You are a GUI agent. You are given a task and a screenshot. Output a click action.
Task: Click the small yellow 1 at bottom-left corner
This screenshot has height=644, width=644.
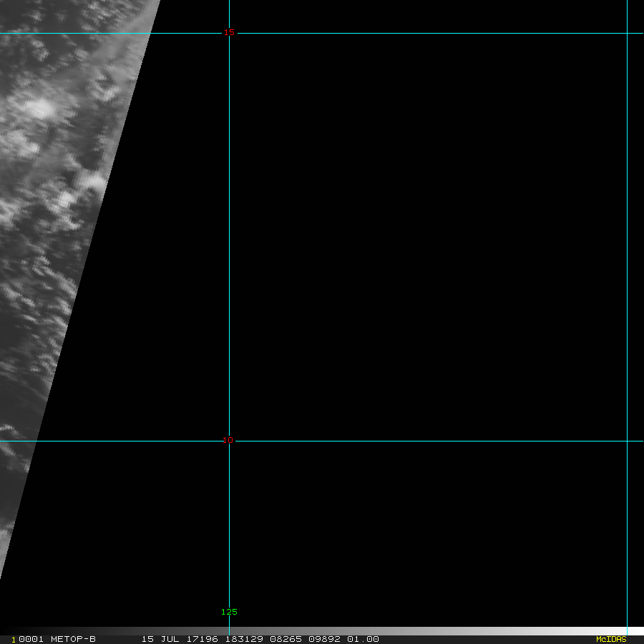(13, 640)
